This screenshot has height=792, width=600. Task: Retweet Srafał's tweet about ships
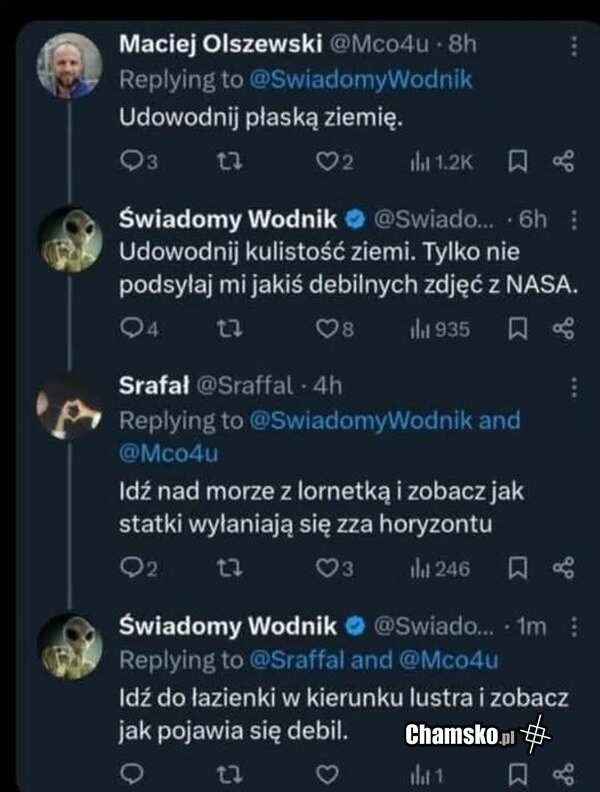pyautogui.click(x=227, y=569)
